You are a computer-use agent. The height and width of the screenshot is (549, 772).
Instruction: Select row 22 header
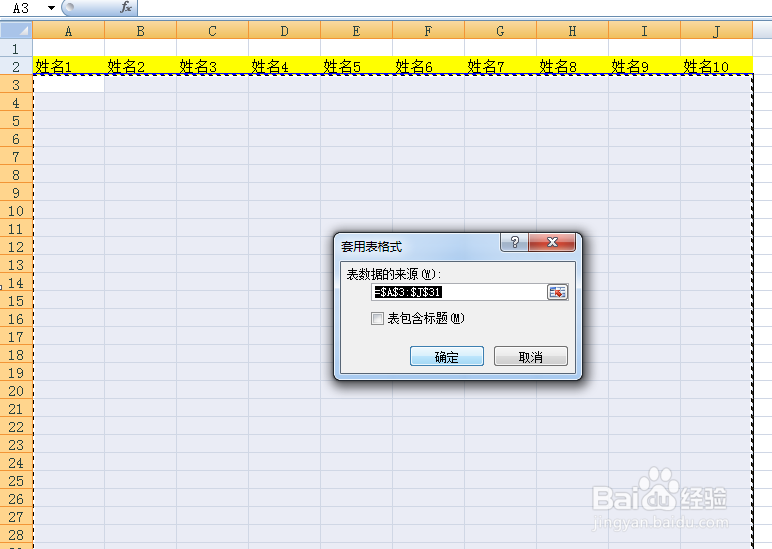tap(16, 427)
